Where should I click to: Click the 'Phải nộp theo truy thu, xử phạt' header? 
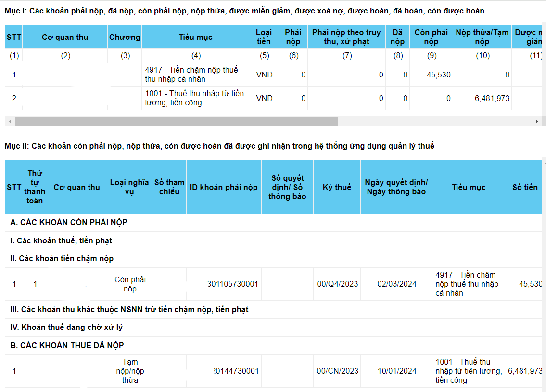tap(346, 37)
